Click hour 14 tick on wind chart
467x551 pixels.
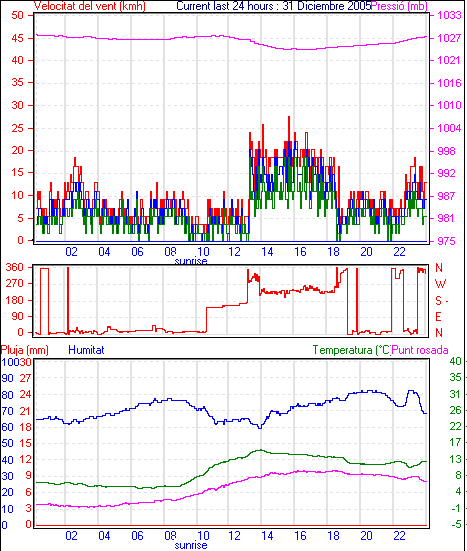pos(267,252)
